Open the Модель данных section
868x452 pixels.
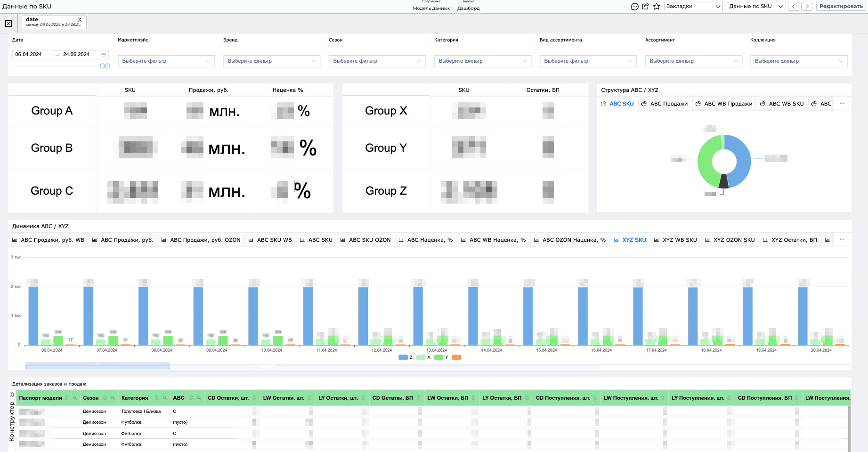(x=431, y=8)
